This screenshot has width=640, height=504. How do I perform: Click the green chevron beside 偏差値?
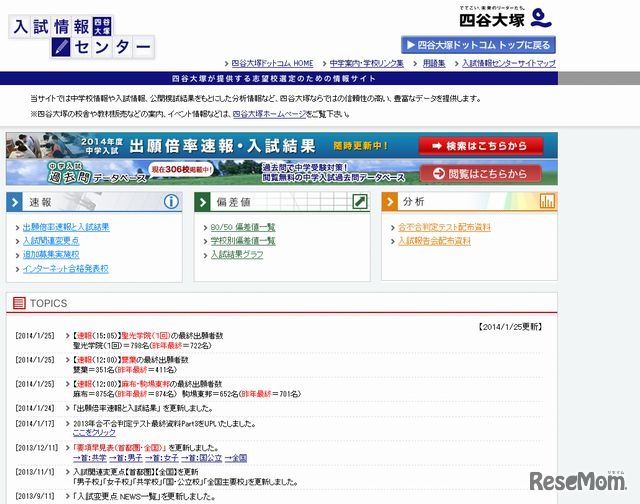[x=202, y=202]
